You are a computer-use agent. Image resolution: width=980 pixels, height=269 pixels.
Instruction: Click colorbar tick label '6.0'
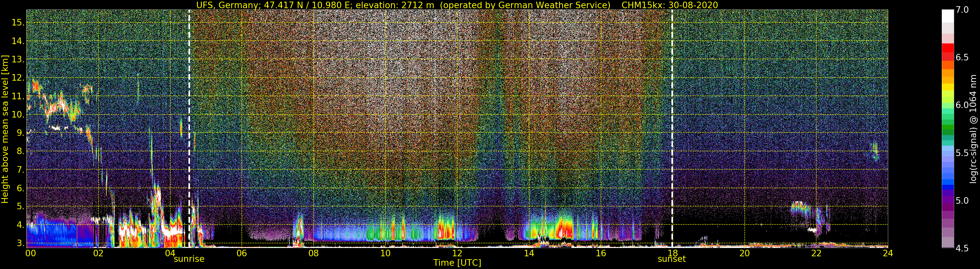click(x=962, y=105)
